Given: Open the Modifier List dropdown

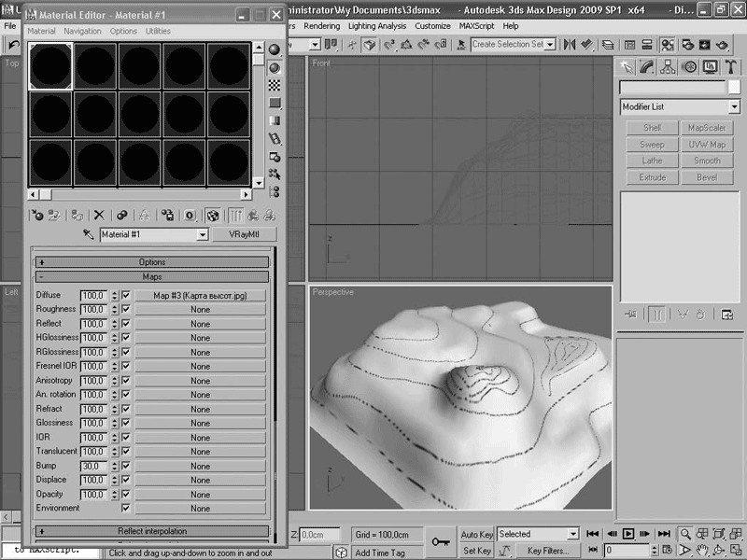Looking at the screenshot, I should [734, 107].
